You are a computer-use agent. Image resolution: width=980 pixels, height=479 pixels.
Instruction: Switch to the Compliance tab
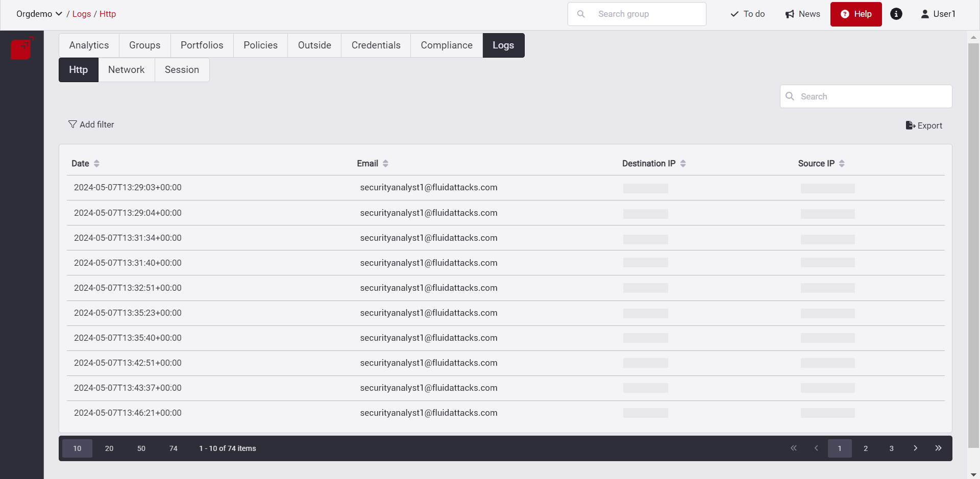point(446,45)
